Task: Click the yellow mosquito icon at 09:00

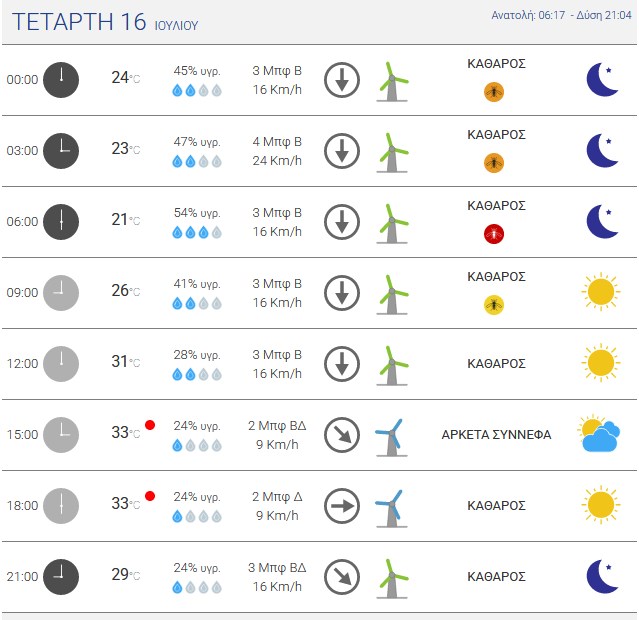Action: (x=494, y=305)
